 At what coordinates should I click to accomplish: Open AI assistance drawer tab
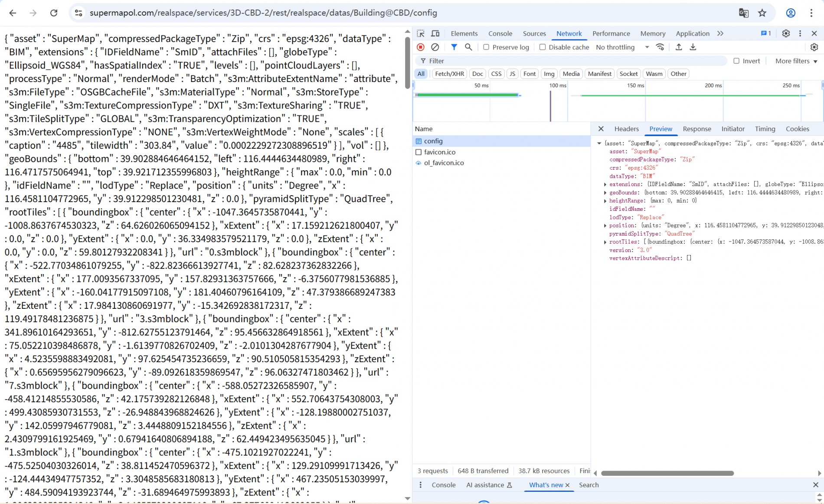pyautogui.click(x=489, y=485)
